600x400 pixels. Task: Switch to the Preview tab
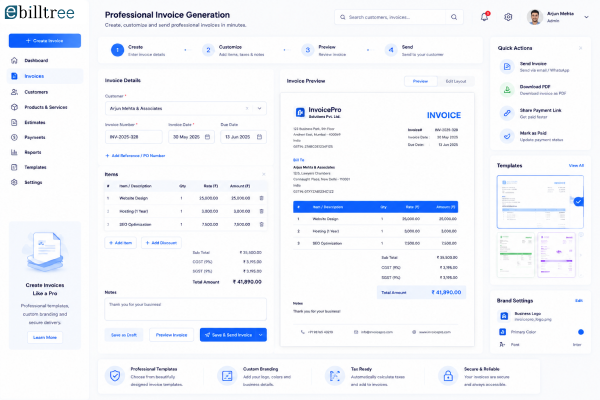421,81
